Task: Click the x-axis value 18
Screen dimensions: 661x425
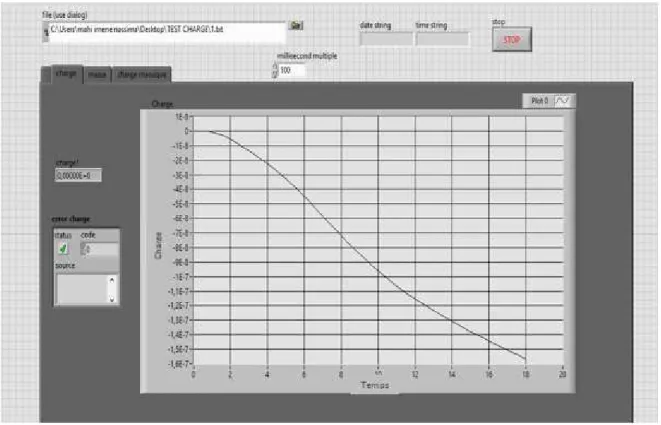Action: (526, 374)
